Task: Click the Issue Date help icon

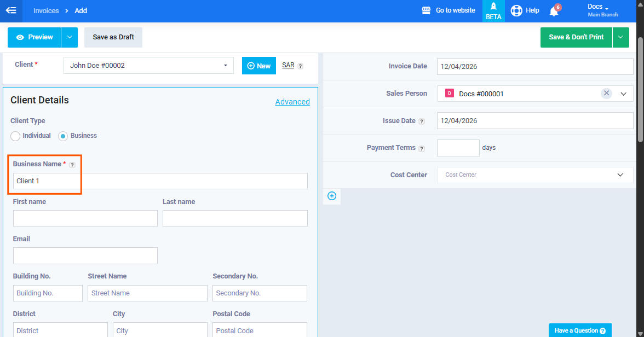Action: (x=421, y=121)
